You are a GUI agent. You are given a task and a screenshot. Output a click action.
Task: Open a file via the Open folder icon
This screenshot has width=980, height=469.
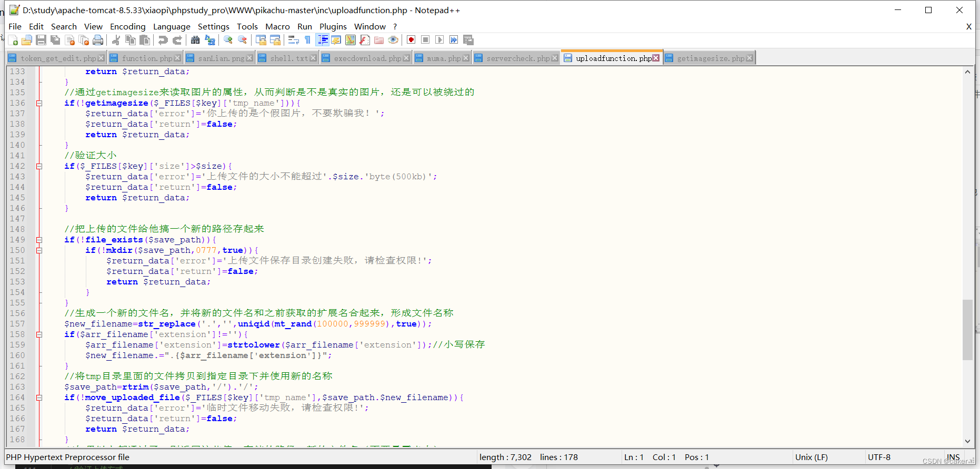(x=27, y=40)
